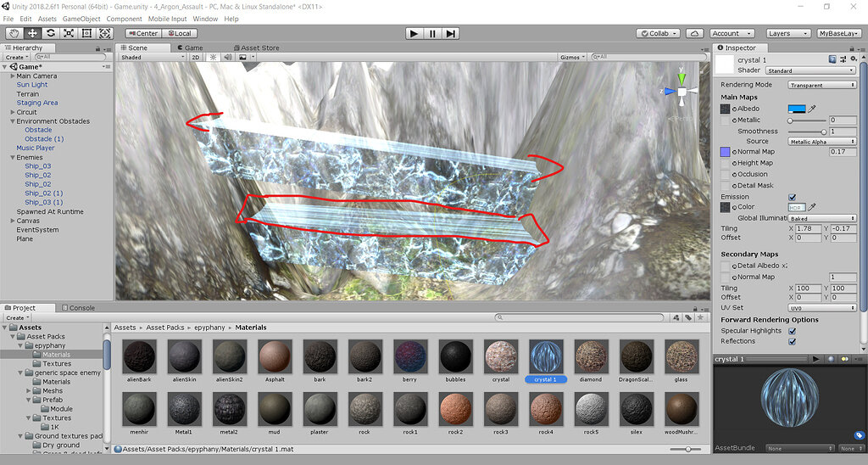Toggle Center pivot mode

(x=142, y=33)
